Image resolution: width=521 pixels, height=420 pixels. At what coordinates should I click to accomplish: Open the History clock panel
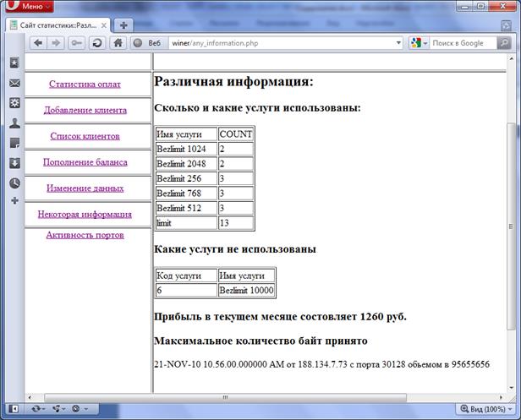(14, 183)
